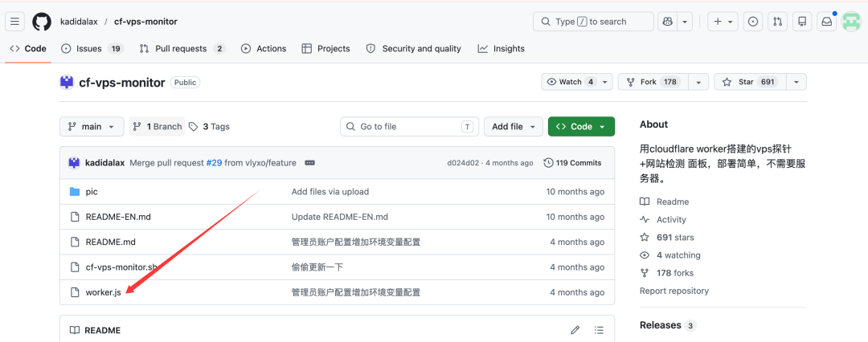The height and width of the screenshot is (342, 868).
Task: Click the GitHub logo
Action: point(42,22)
